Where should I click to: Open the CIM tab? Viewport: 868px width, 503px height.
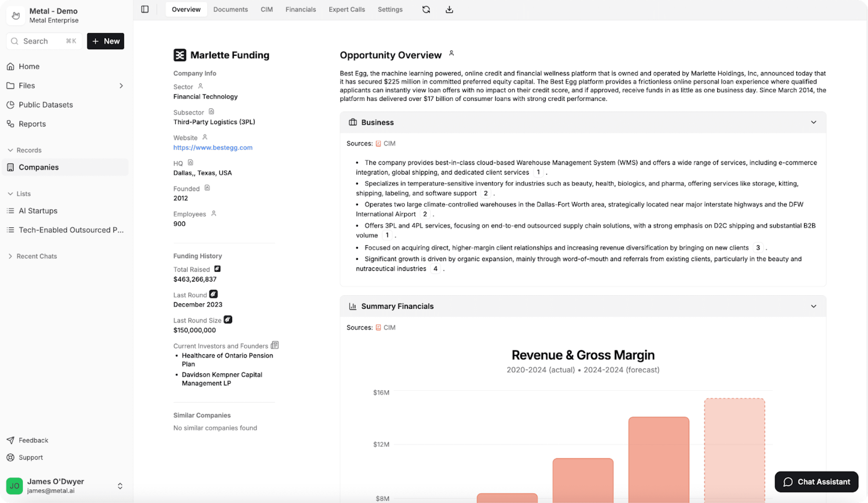[x=267, y=9]
